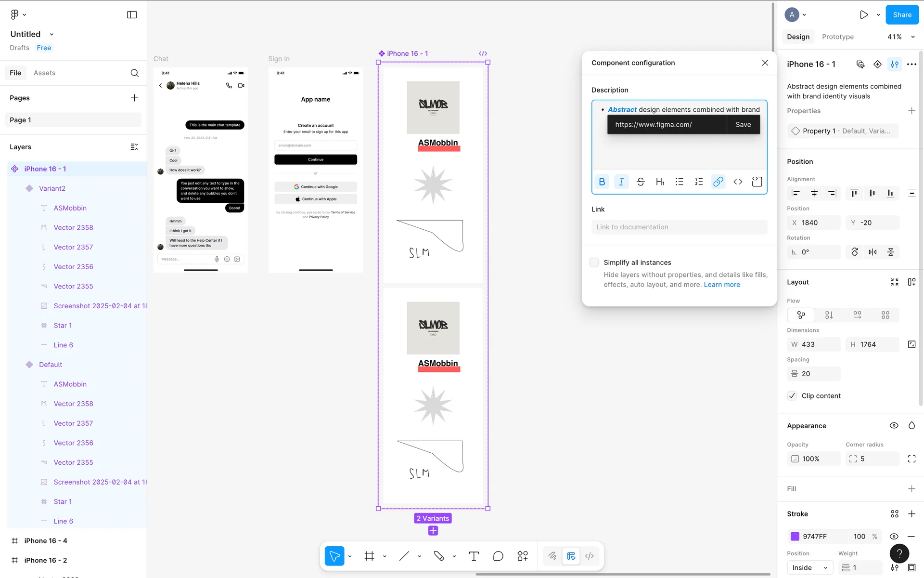Uncheck Clip content option

point(792,396)
